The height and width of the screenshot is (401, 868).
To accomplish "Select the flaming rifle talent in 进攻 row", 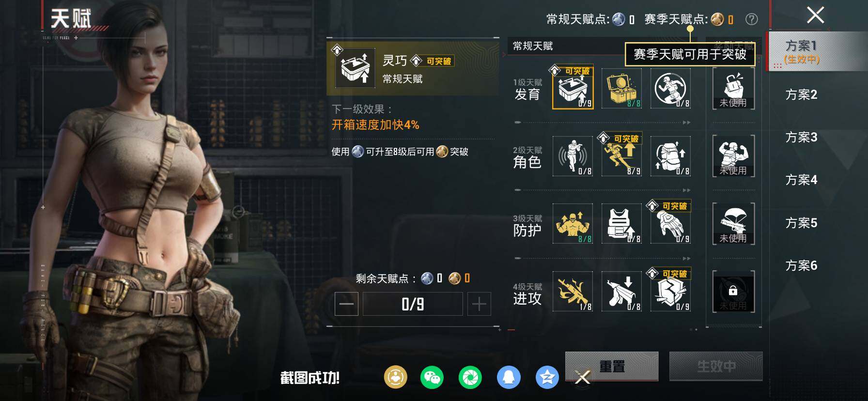I will pos(573,291).
